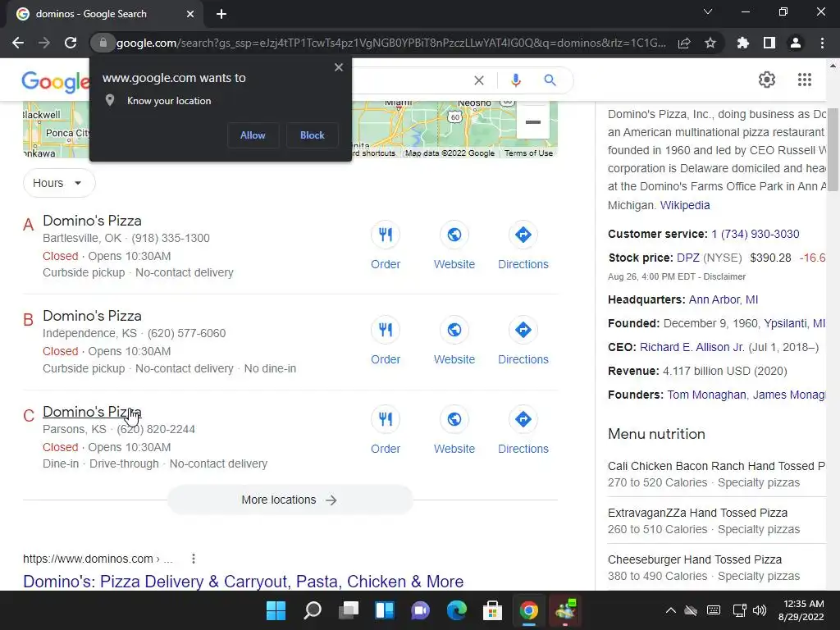Open the Extensions puzzle icon
840x630 pixels.
743,43
